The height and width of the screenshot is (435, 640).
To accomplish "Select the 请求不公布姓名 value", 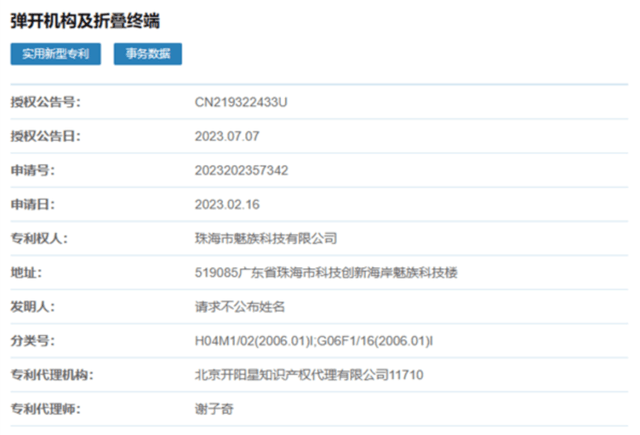I will coord(240,306).
